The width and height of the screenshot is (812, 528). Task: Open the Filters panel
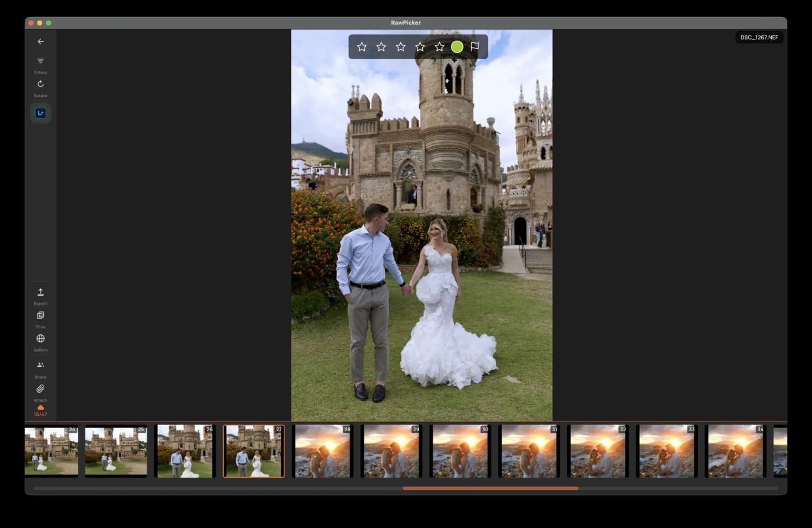point(41,61)
